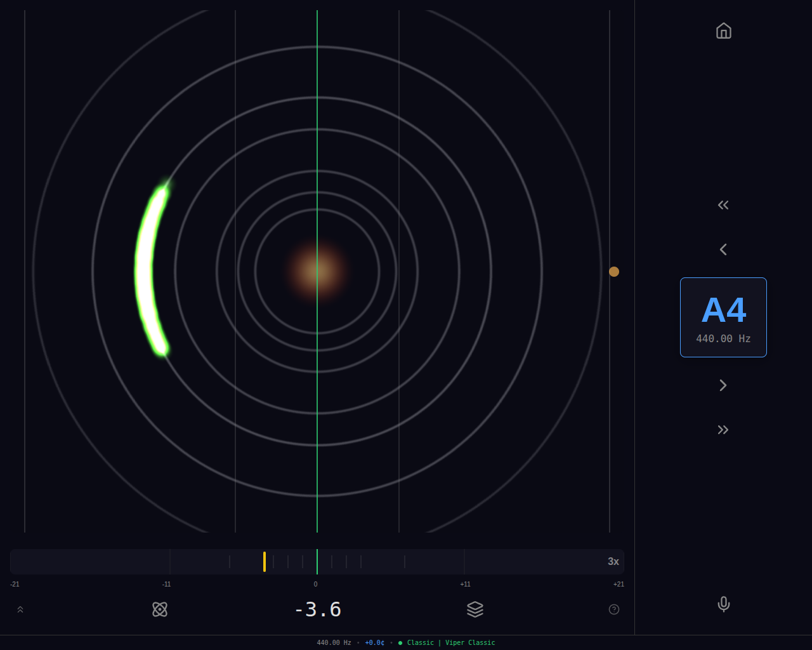Toggle the 3x strobe multiplier
This screenshot has width=812, height=650.
pos(613,561)
